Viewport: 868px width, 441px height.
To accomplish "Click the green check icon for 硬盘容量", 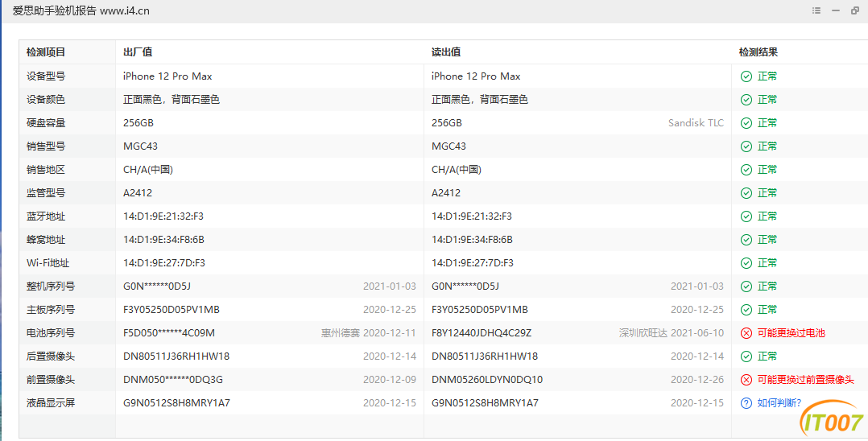I will [746, 123].
